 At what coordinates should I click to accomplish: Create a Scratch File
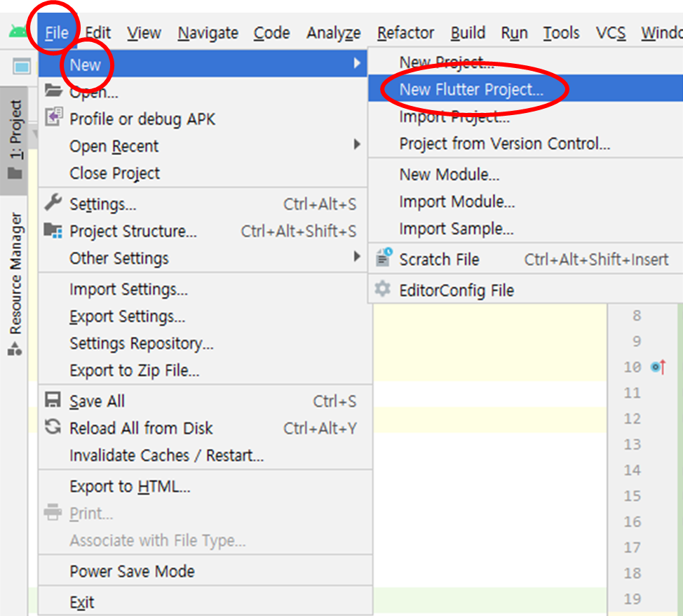(x=526, y=259)
